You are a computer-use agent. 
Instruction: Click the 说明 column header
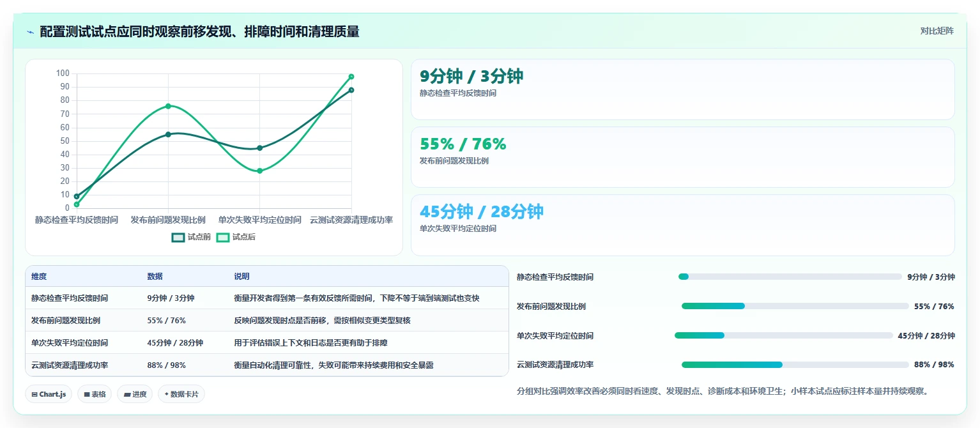[x=241, y=277]
